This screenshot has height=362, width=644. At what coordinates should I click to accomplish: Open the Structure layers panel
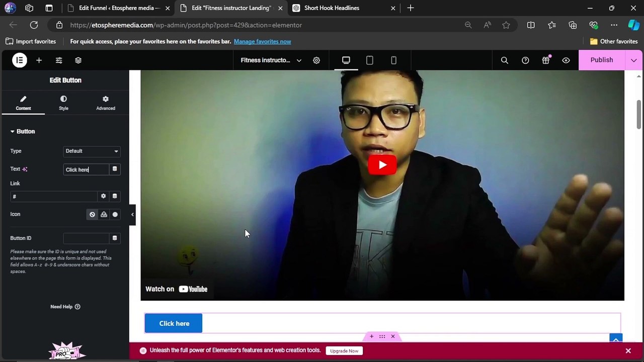coord(78,60)
